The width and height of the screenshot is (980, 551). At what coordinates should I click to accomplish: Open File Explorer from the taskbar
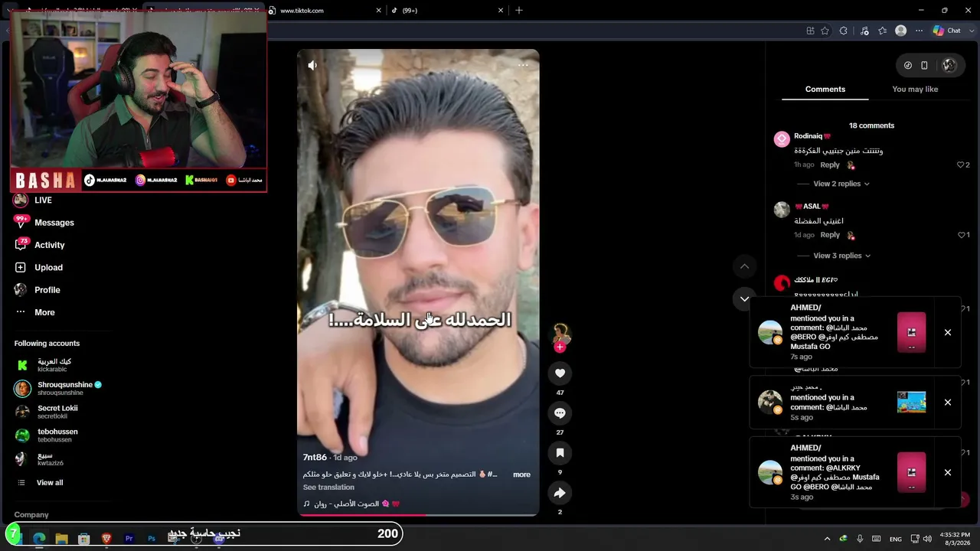(x=62, y=539)
